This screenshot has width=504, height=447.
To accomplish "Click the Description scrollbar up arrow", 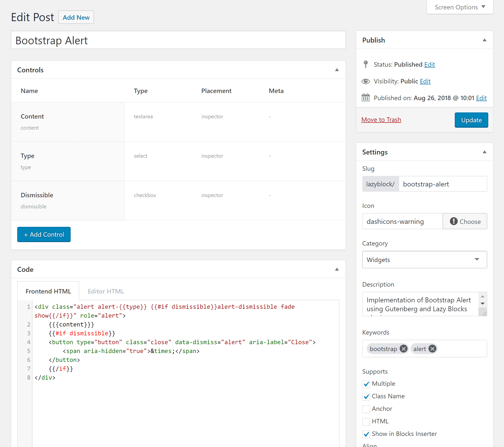I will tap(483, 296).
